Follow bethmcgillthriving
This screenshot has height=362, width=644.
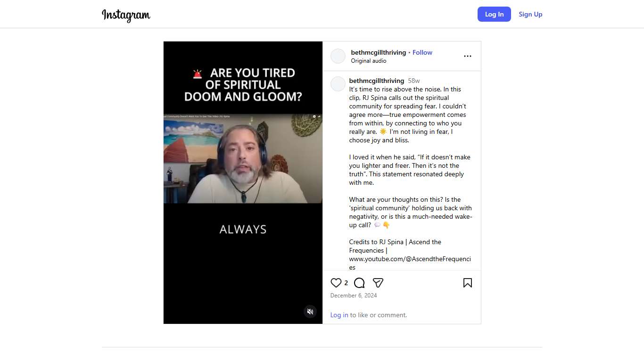[x=422, y=52]
